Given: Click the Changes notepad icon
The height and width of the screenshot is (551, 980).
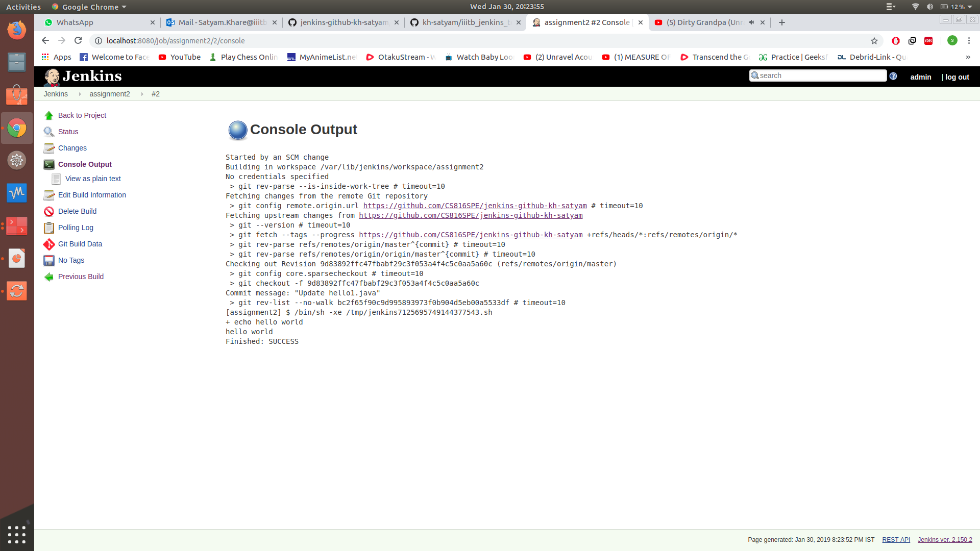Looking at the screenshot, I should click(x=49, y=148).
